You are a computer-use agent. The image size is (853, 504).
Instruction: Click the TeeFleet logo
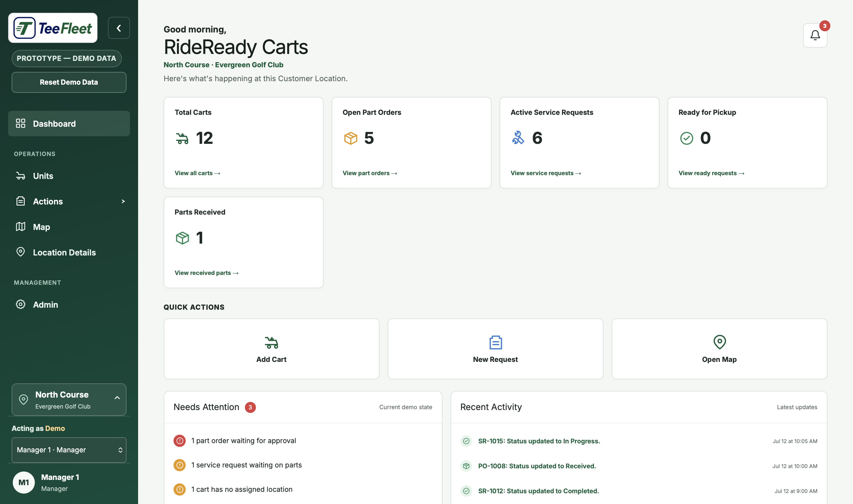(53, 28)
